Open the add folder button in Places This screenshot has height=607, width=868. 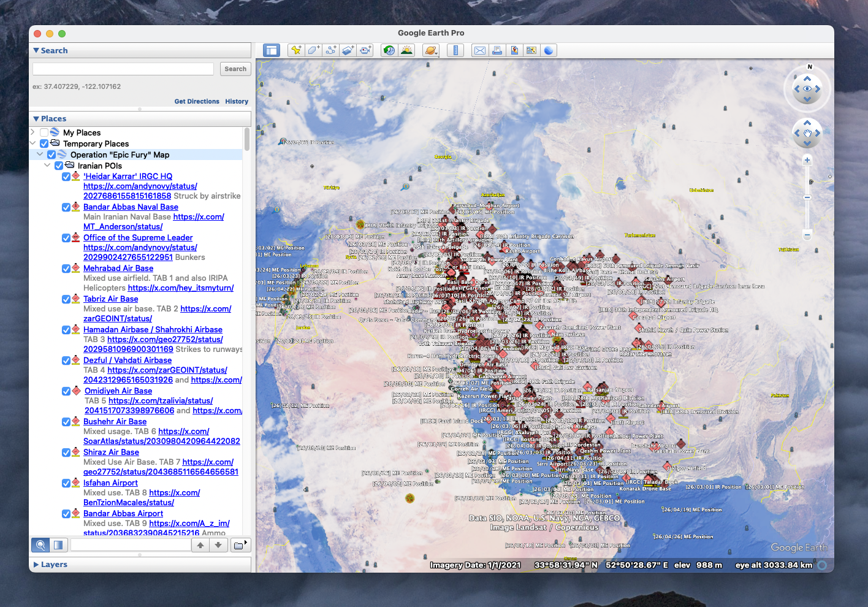240,544
